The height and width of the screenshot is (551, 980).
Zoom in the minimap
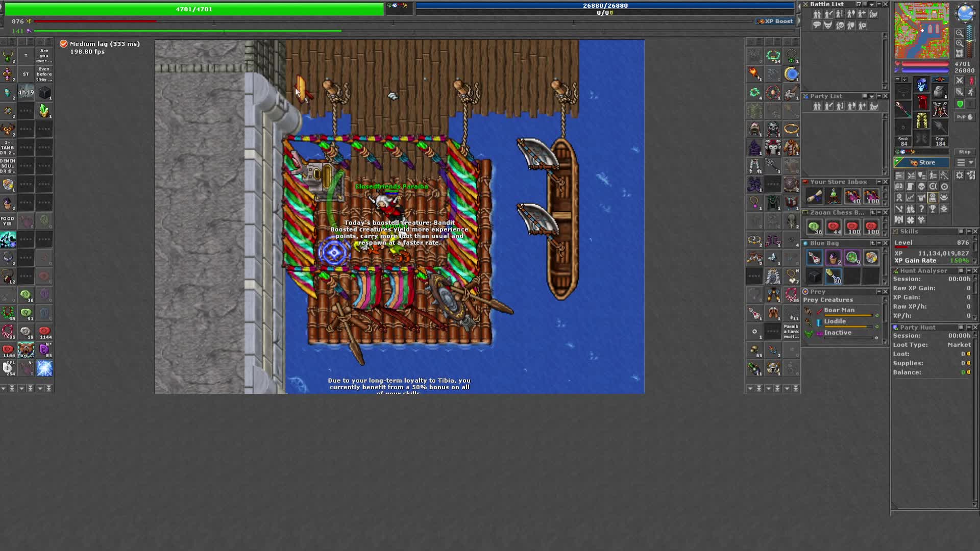[960, 43]
